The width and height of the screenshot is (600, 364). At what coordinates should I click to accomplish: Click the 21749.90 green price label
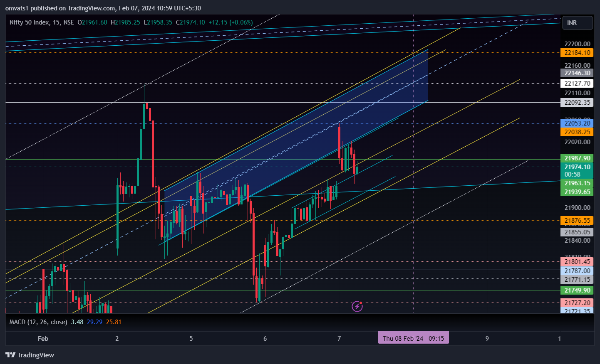[x=577, y=290]
